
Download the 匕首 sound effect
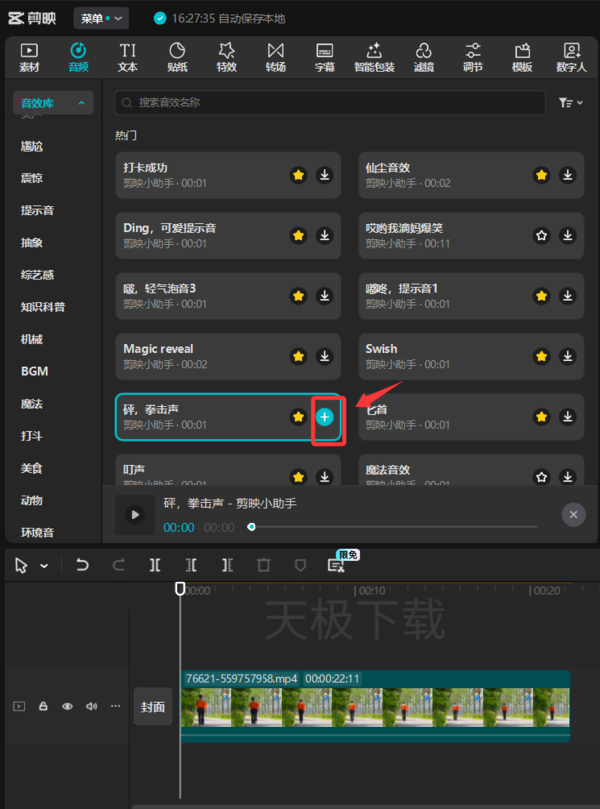coord(567,416)
